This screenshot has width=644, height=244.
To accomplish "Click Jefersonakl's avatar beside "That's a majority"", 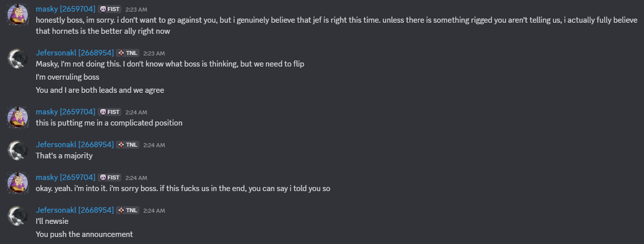I will [x=18, y=150].
